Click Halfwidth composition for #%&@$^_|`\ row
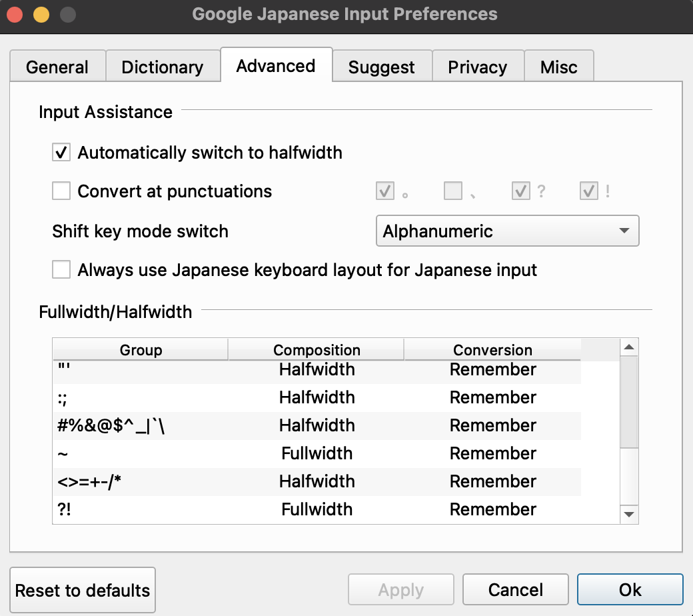The width and height of the screenshot is (693, 616). (x=317, y=425)
